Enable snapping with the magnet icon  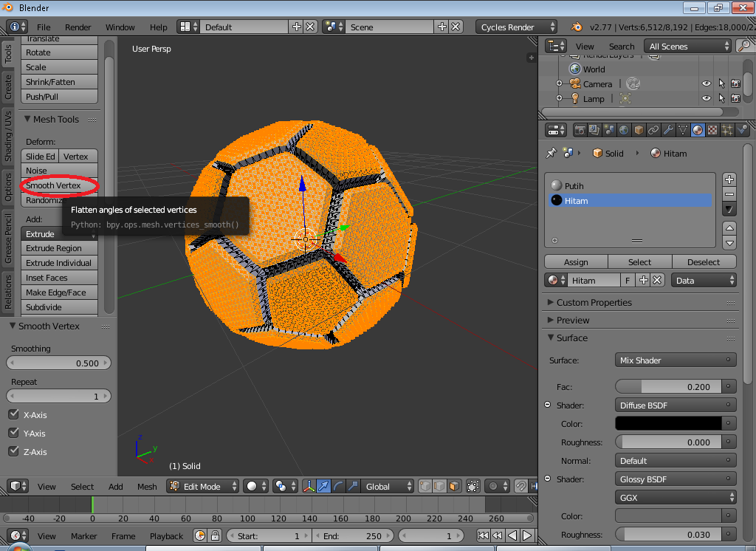[521, 486]
